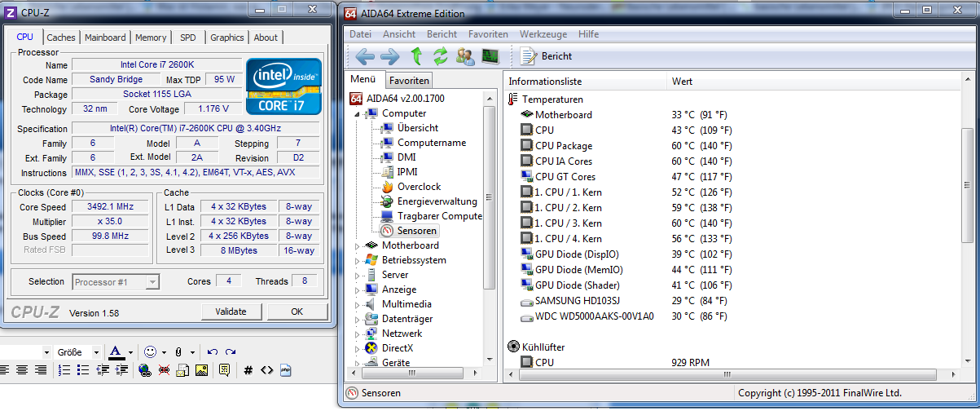Insert image icon in editor
The height and width of the screenshot is (411, 980).
click(x=201, y=370)
